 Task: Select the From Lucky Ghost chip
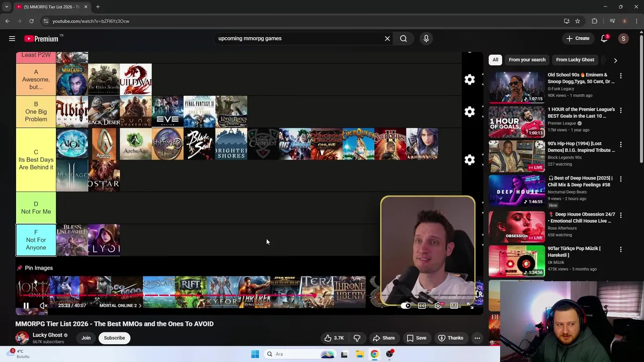click(575, 60)
